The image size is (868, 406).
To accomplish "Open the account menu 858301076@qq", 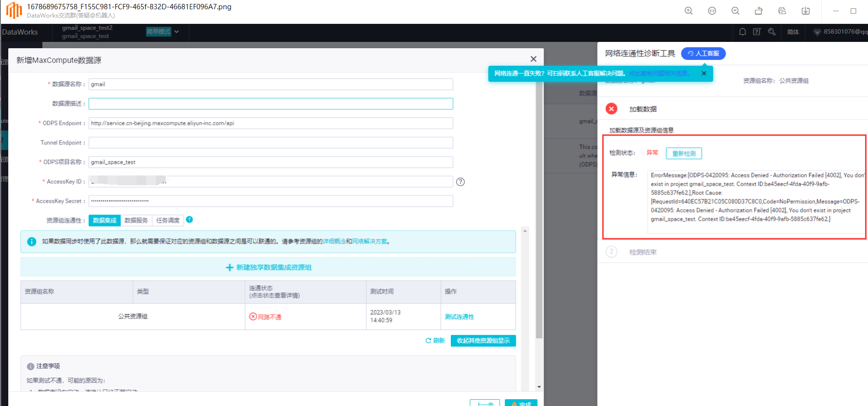I will (x=841, y=32).
